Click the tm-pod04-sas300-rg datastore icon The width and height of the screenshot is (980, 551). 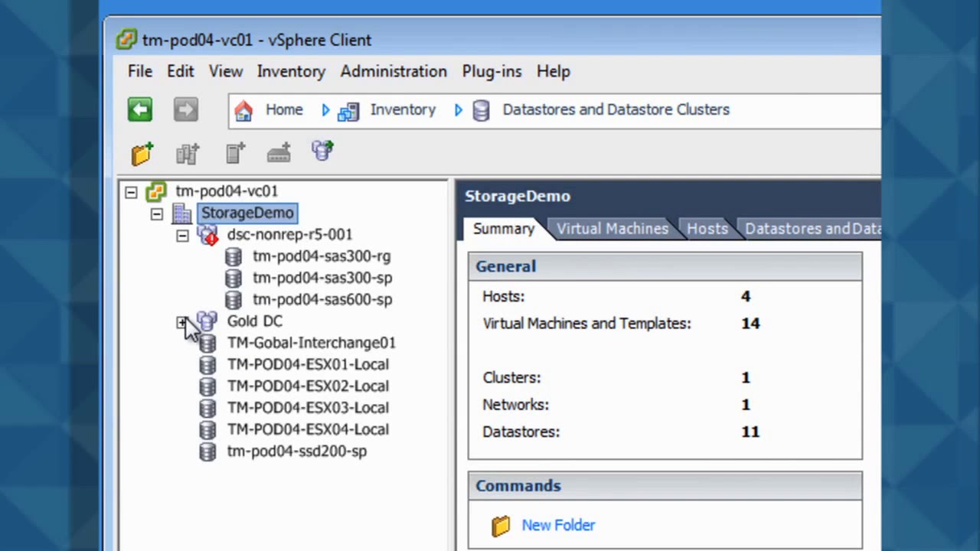coord(234,256)
